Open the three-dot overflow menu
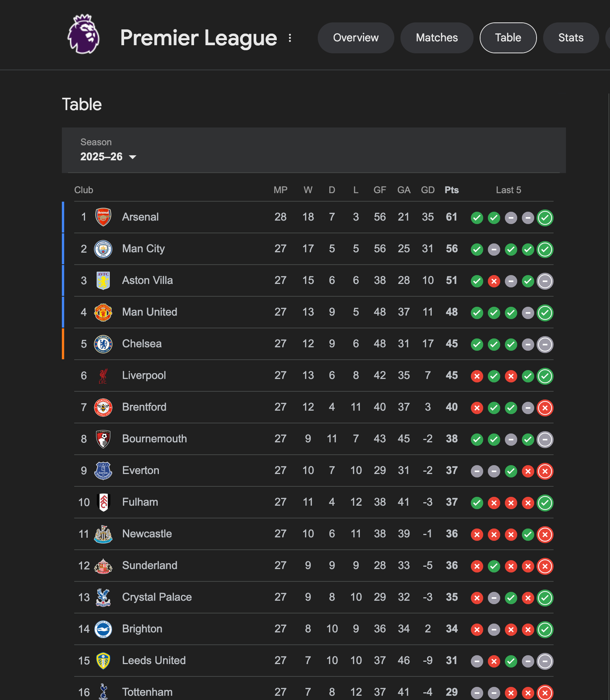The width and height of the screenshot is (610, 700). [x=289, y=37]
